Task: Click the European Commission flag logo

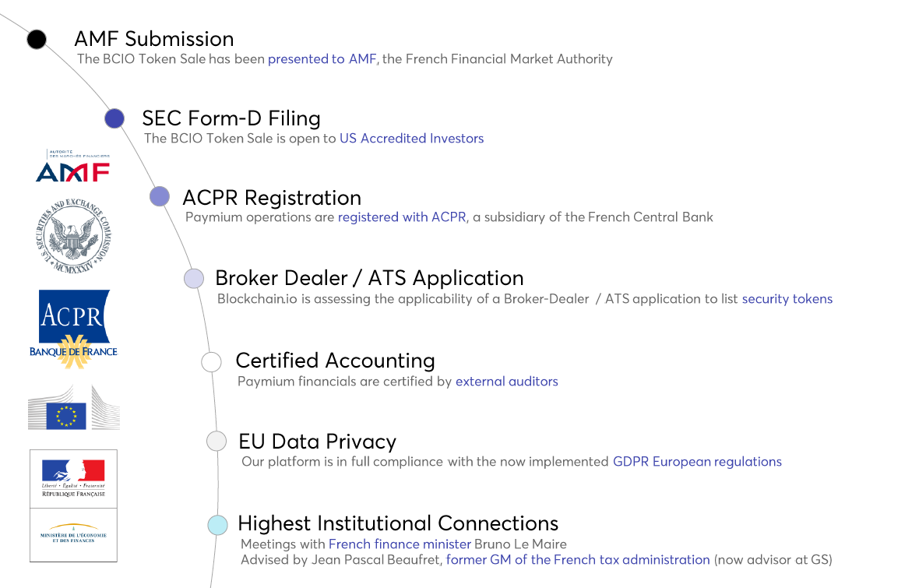Action: pyautogui.click(x=74, y=407)
